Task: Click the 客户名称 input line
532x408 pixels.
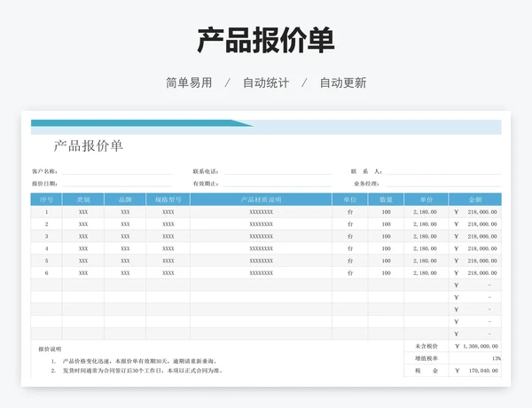Action: [117, 171]
